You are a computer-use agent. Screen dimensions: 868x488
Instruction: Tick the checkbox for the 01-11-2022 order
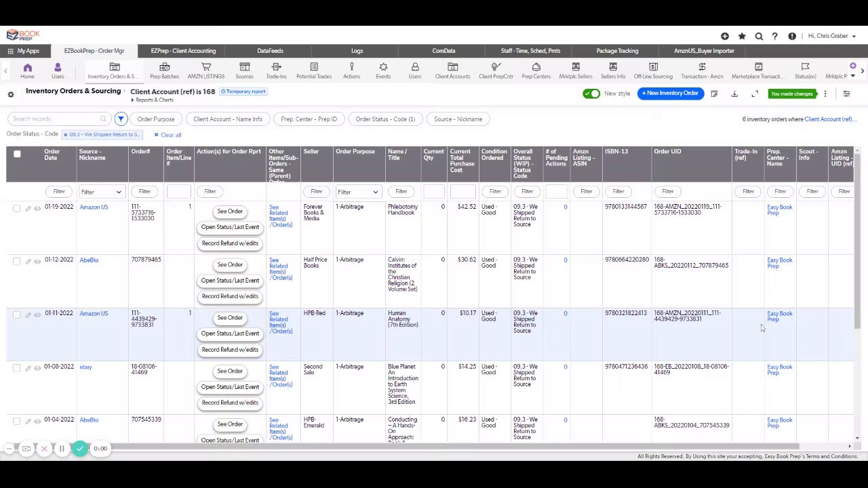[x=17, y=314]
